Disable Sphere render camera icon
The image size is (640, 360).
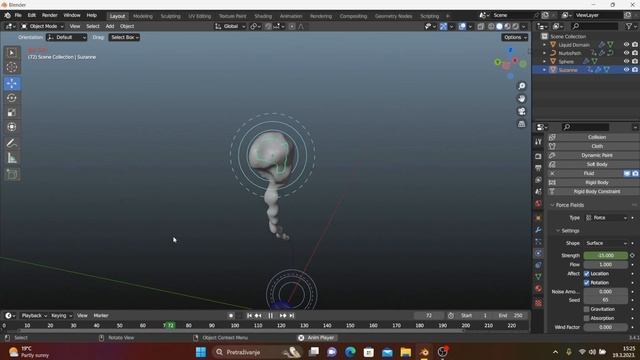tap(635, 61)
